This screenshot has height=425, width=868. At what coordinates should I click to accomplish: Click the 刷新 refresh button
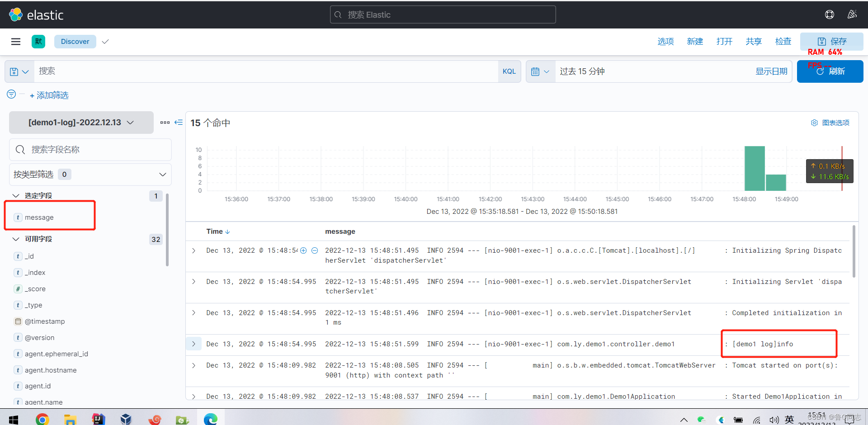tap(830, 71)
